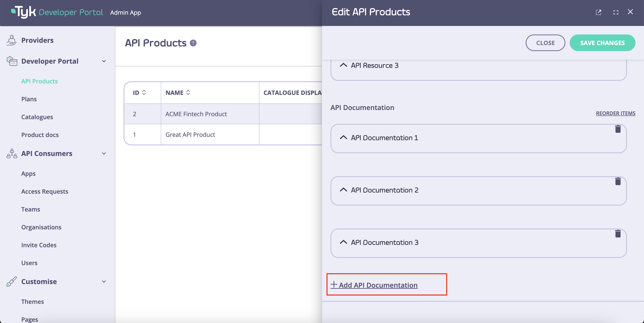Navigate to the Plans page
Image resolution: width=644 pixels, height=323 pixels.
point(29,99)
